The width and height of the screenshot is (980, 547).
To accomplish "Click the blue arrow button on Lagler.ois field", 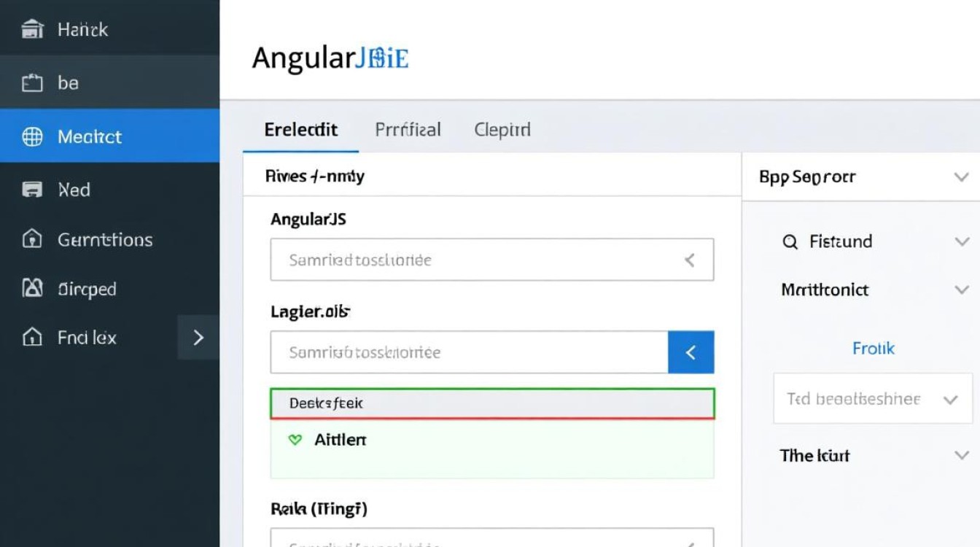I will pyautogui.click(x=691, y=352).
